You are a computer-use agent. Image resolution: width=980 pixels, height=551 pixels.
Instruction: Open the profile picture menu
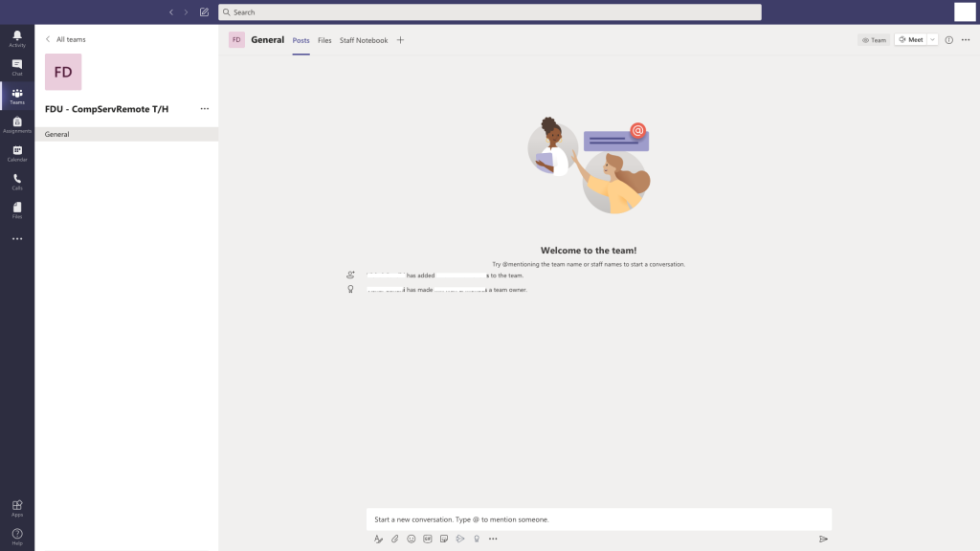(x=965, y=11)
